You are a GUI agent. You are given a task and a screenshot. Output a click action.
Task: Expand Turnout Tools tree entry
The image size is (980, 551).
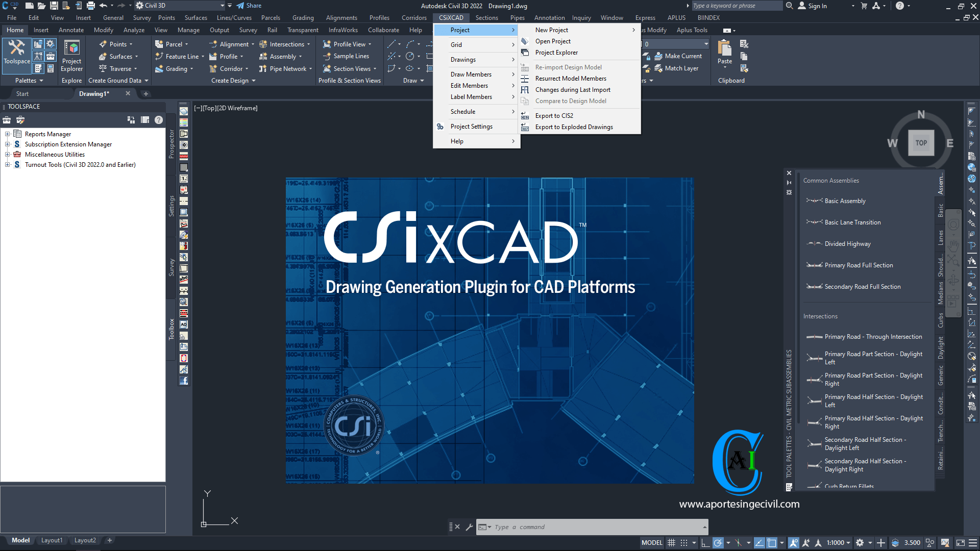tap(7, 164)
